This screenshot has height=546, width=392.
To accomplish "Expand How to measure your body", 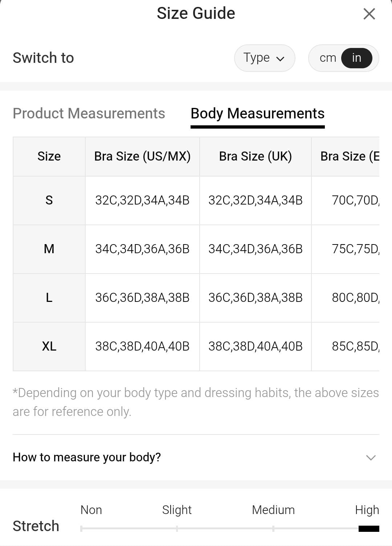I will point(87,457).
